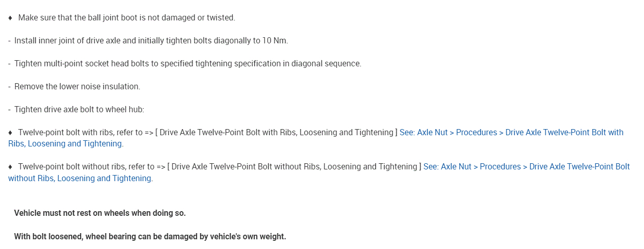Open the "Bolt with Ribs" axle nut link
Viewport: 644px width, 249px height.
click(x=511, y=133)
